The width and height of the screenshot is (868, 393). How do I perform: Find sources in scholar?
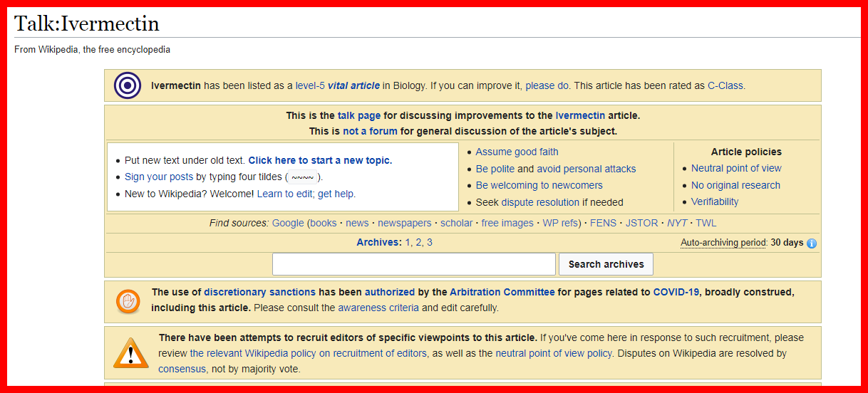456,223
